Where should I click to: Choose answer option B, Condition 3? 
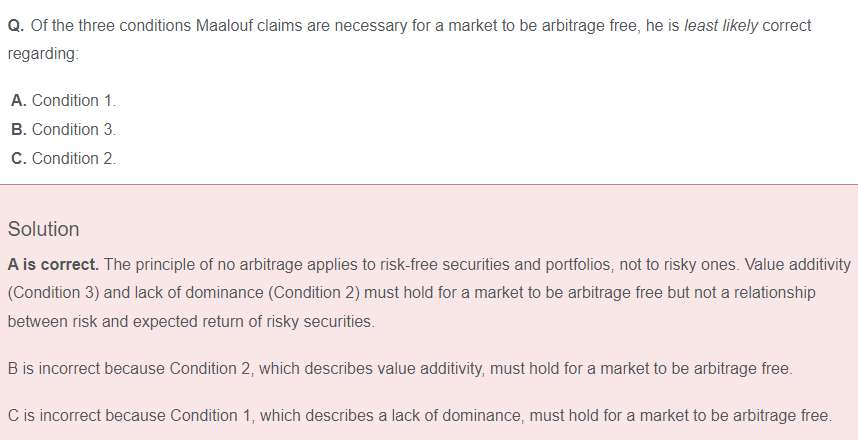63,130
